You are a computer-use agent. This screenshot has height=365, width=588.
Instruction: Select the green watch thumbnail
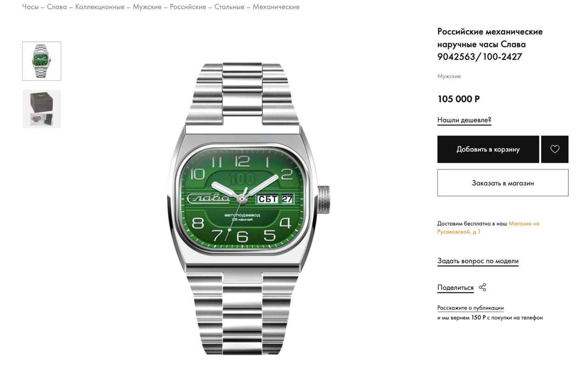[41, 61]
